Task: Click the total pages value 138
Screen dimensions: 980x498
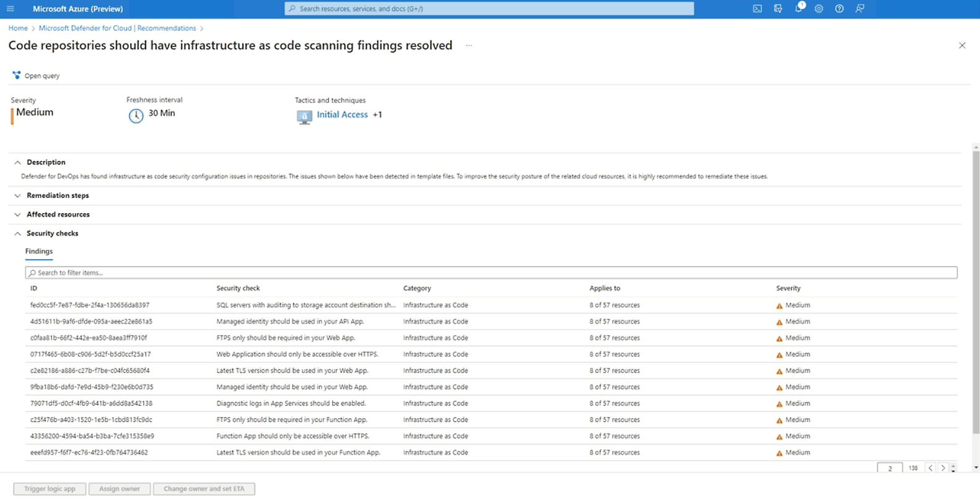Action: tap(913, 468)
